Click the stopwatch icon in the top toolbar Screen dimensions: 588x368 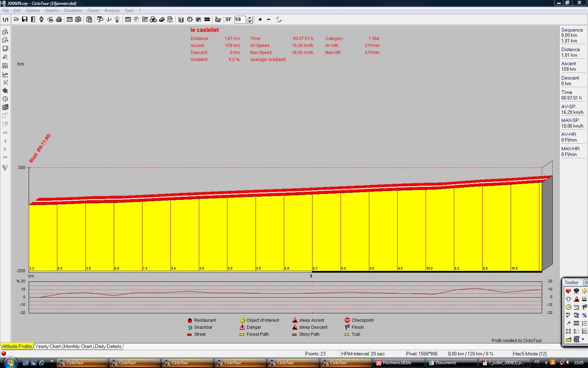190,20
